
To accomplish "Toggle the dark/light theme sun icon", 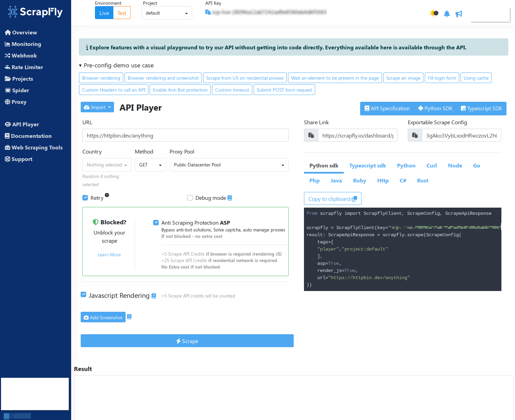I will (x=434, y=13).
